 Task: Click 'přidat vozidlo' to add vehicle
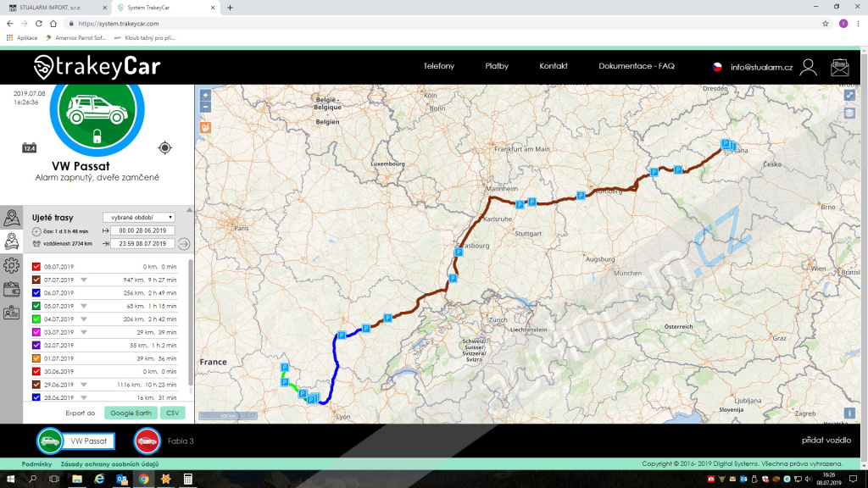click(826, 441)
